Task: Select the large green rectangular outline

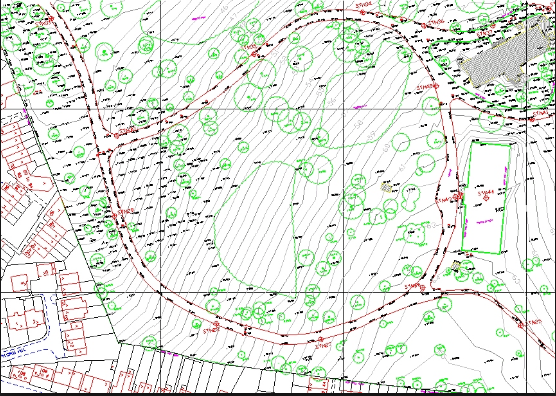Action: pos(486,198)
